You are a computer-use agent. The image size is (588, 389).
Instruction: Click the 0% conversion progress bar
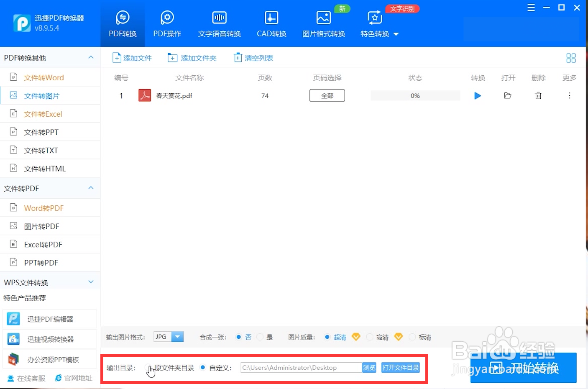point(415,95)
